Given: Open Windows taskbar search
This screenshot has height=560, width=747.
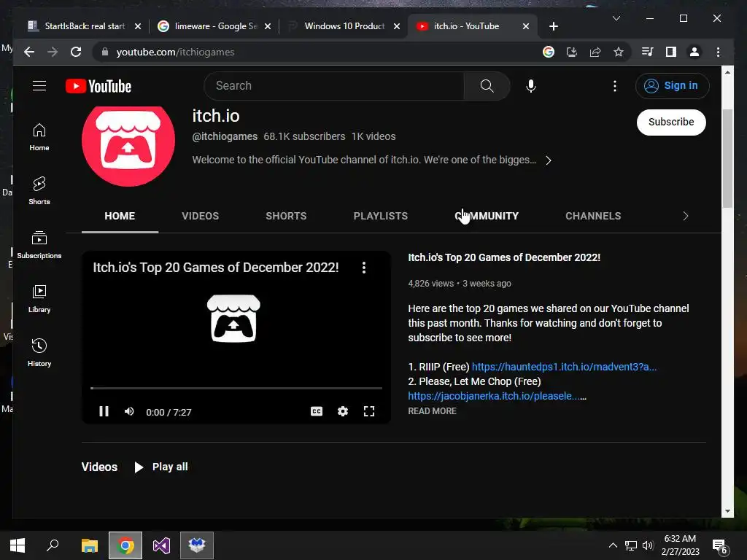Looking at the screenshot, I should point(53,545).
